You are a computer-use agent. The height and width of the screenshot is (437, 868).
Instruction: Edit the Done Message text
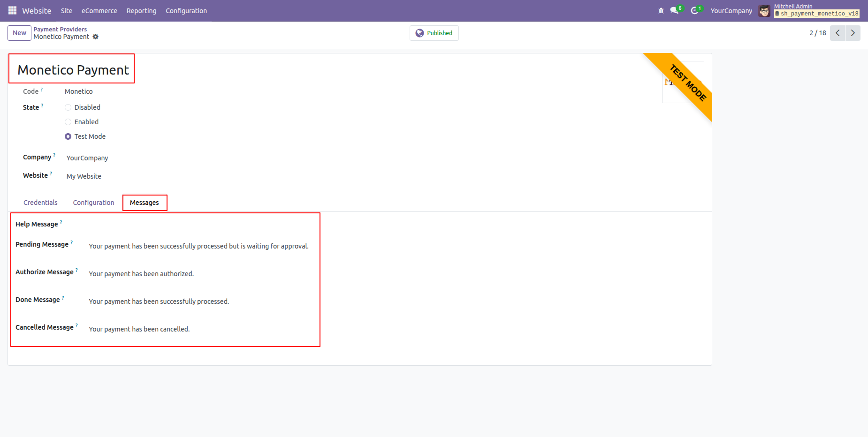click(x=159, y=301)
